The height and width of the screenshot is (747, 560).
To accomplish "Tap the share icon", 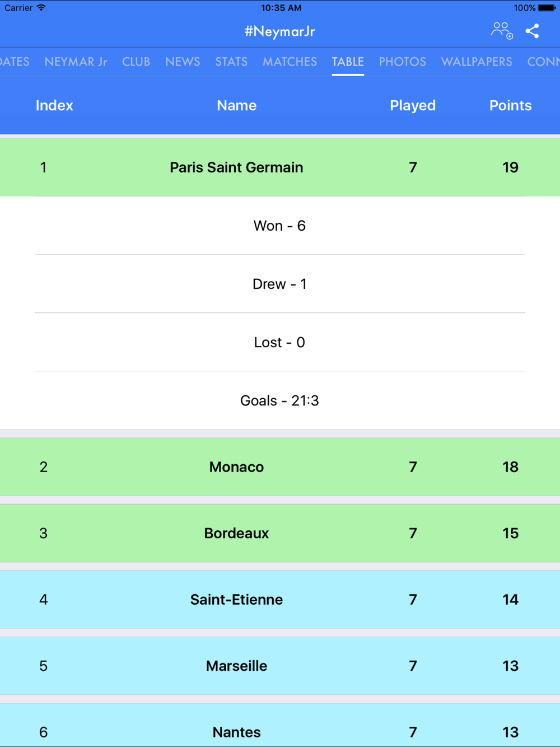I will click(x=532, y=31).
